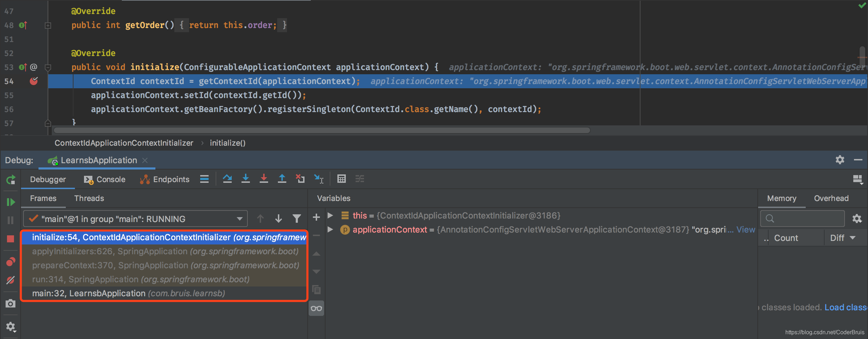Open the main thread selector dropdown
Screen dimensions: 868x339
[135, 219]
